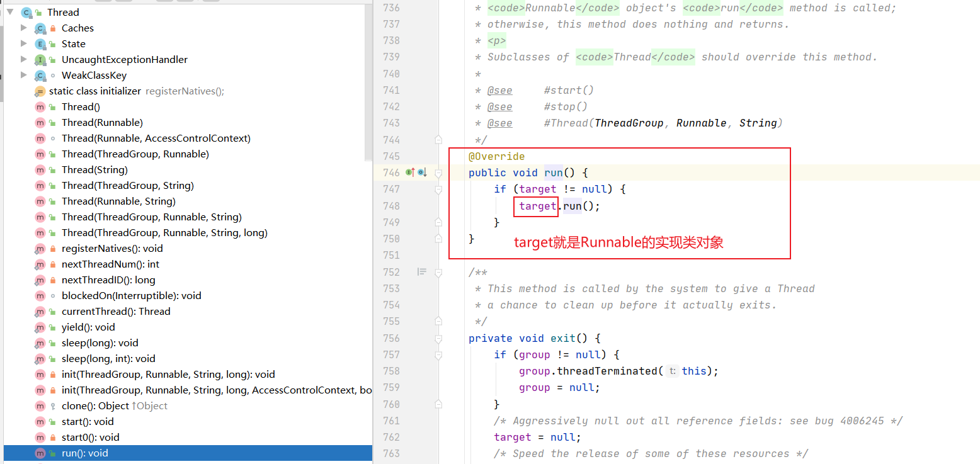
Task: Click the interface icon beside UncaughtExceptionHandler
Action: pos(39,59)
